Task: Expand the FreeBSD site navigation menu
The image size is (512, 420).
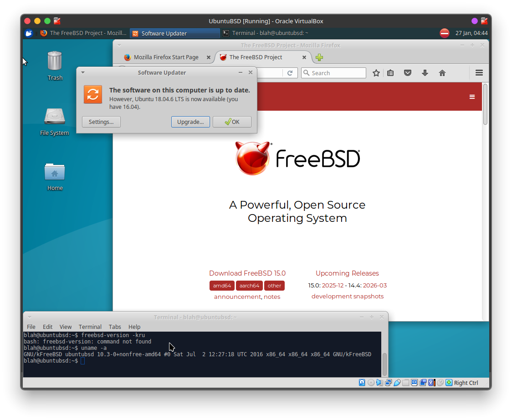Action: [472, 97]
